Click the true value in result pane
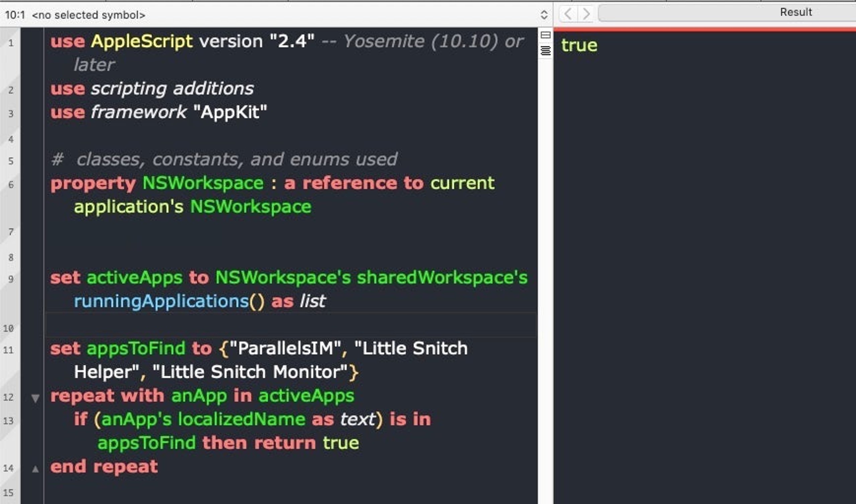Screen dimensions: 856x504 pyautogui.click(x=579, y=45)
